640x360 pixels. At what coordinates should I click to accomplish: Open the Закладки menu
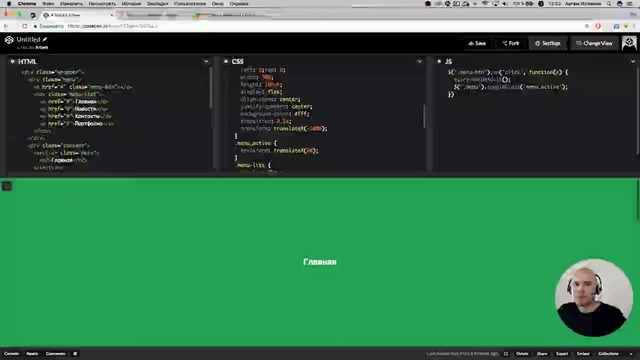(x=157, y=4)
